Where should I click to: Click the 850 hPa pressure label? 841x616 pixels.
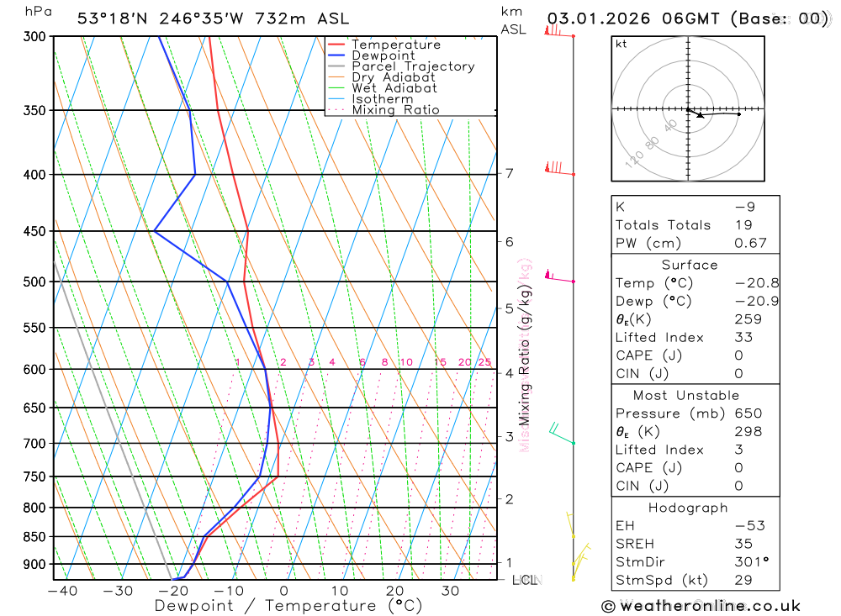(x=36, y=537)
